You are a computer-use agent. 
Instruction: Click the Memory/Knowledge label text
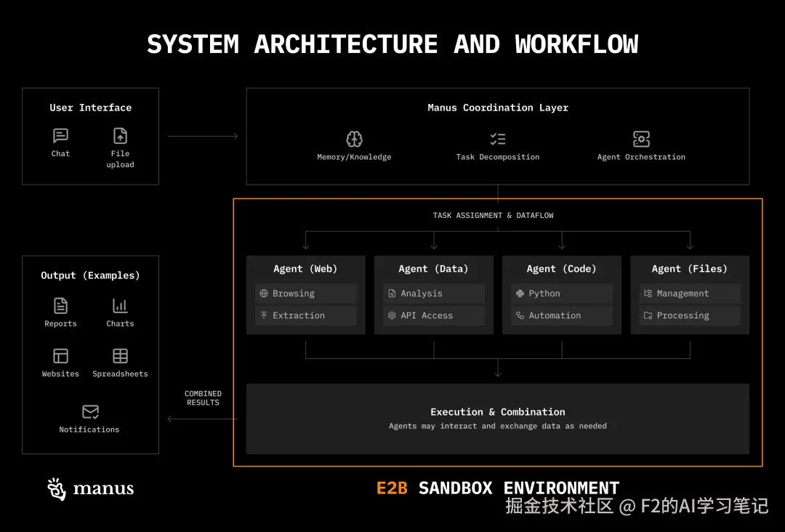pyautogui.click(x=354, y=157)
